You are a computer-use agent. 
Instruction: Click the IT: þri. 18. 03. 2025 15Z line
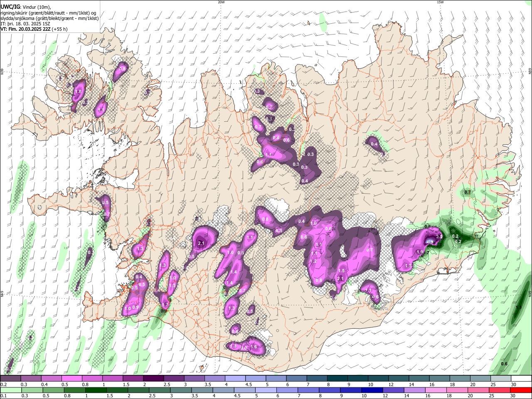tap(25, 24)
